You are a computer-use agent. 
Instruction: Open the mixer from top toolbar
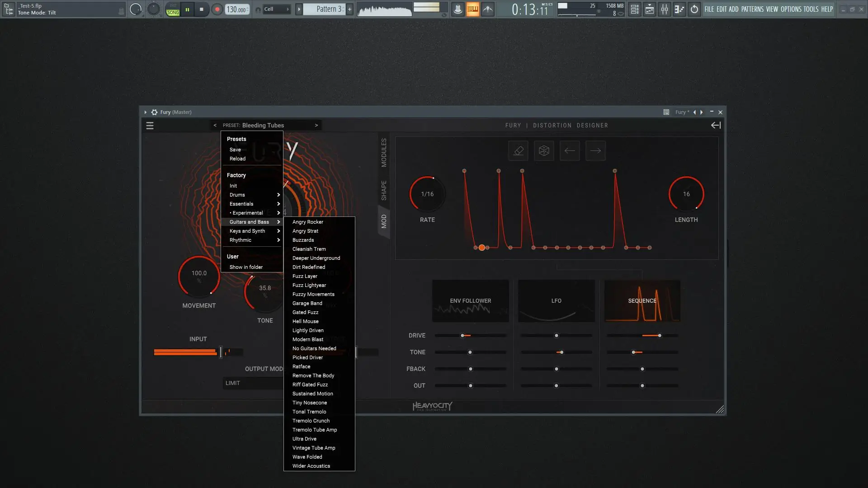pos(664,9)
